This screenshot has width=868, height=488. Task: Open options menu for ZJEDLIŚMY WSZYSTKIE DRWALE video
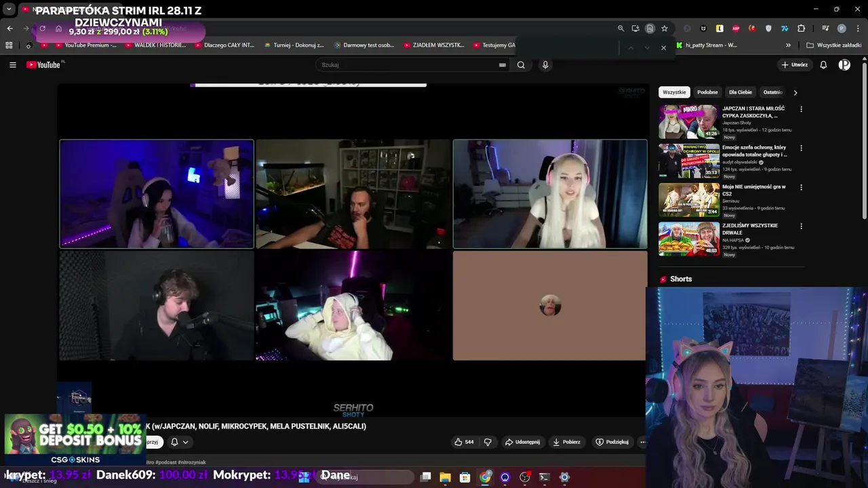coord(801,226)
